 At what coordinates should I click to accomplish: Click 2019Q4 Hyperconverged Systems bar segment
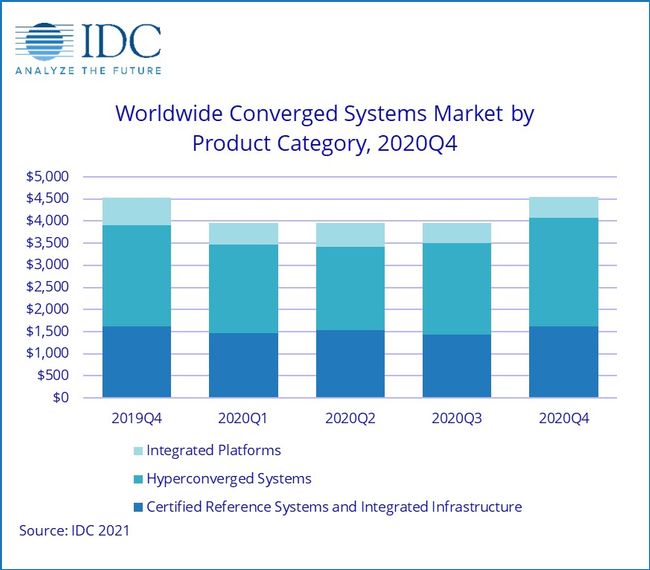(x=137, y=276)
